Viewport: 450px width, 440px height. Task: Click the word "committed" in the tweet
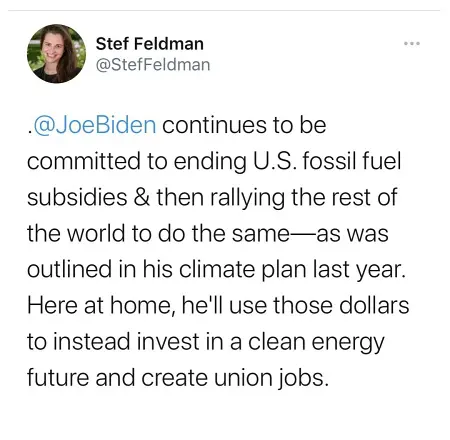coord(84,161)
